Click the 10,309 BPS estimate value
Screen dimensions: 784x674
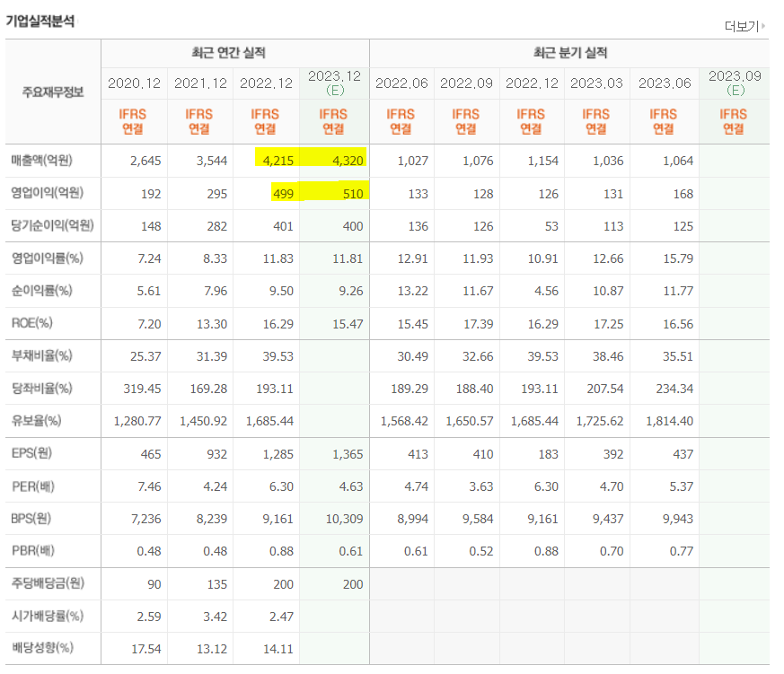point(344,519)
